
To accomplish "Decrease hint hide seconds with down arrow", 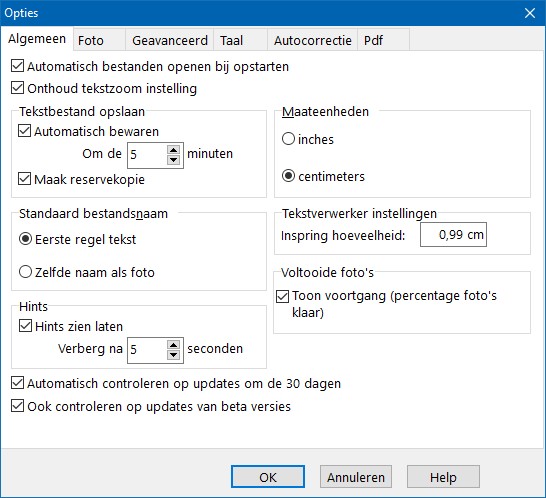I will (173, 355).
